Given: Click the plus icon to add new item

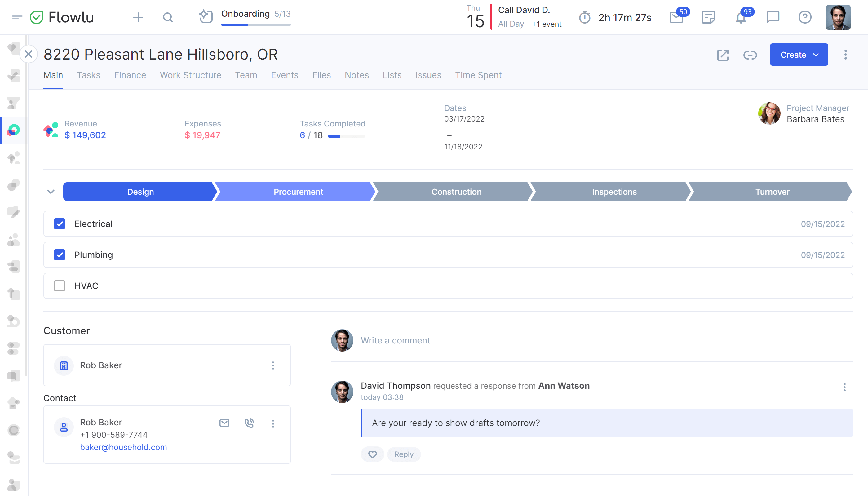Looking at the screenshot, I should click(138, 17).
